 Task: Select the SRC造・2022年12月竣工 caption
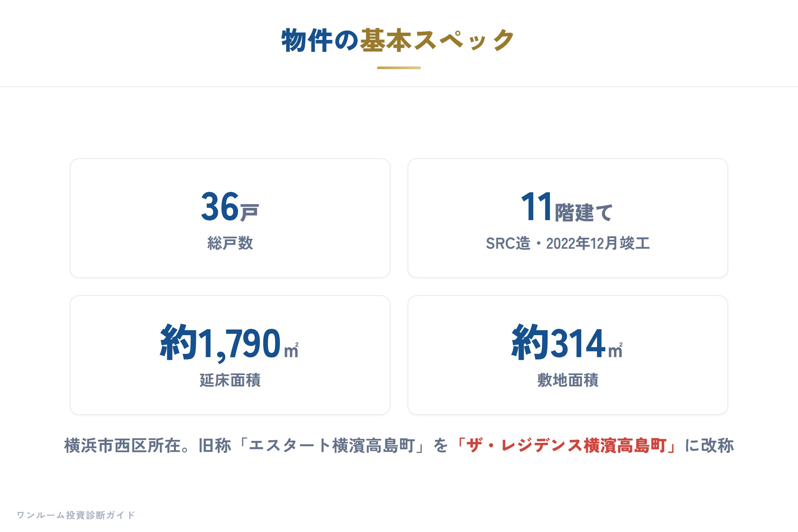click(x=568, y=243)
